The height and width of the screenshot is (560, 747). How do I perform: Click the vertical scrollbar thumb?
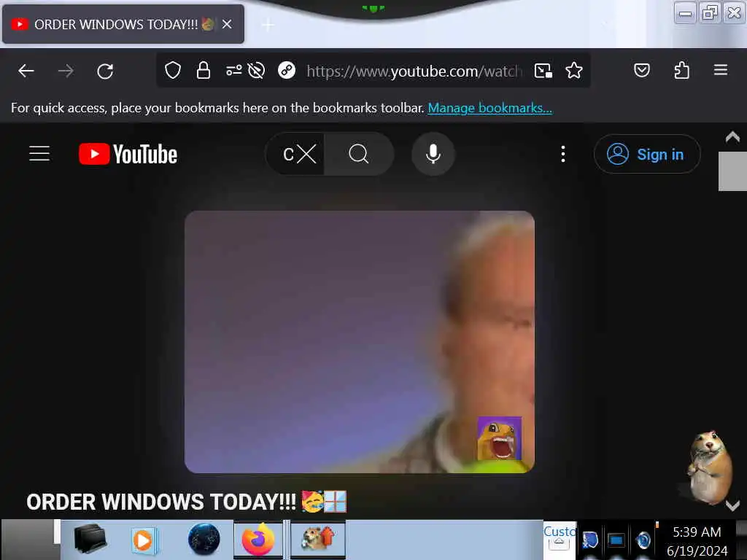732,171
